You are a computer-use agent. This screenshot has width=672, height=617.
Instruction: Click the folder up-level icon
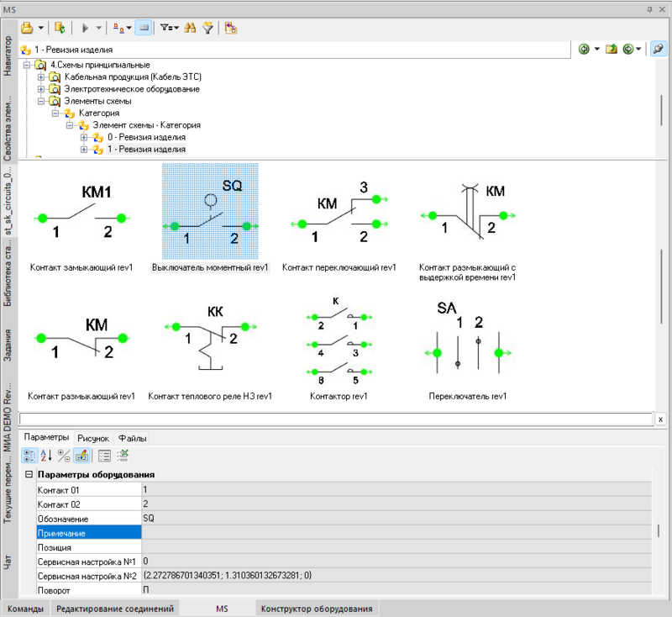click(612, 50)
